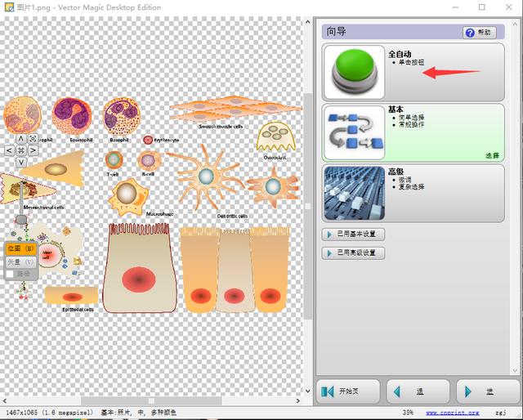Screen dimensions: 523x420
Task: Click the Back (退) navigation button
Action: (x=418, y=391)
